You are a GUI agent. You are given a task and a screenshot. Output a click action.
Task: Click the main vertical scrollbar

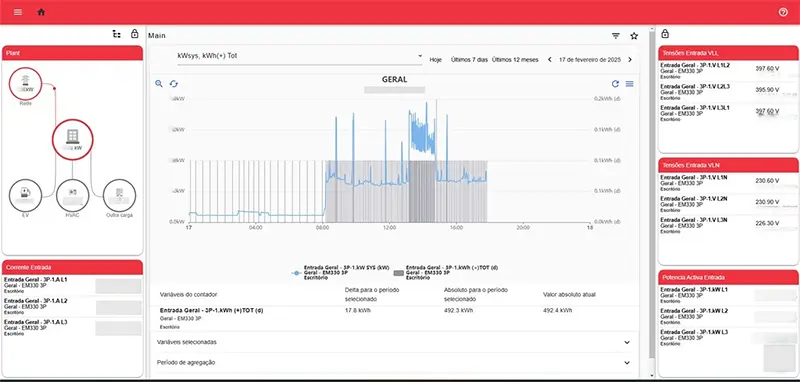coord(651,194)
